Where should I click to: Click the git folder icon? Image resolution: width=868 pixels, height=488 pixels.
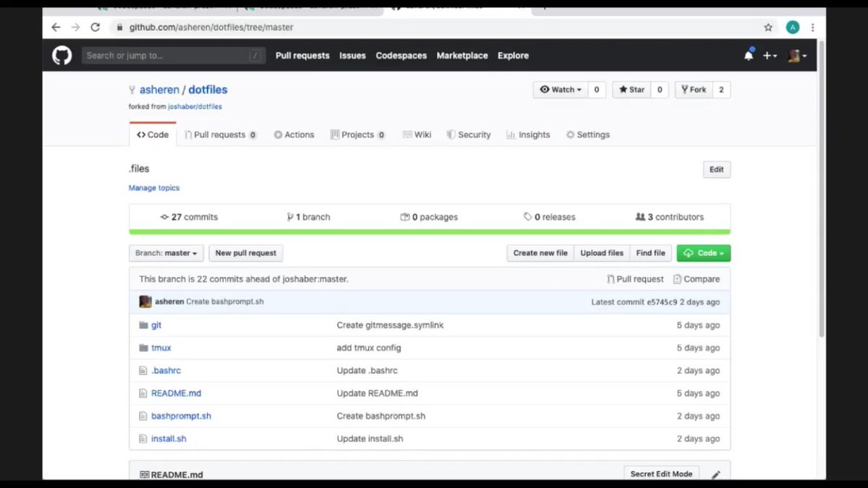(143, 325)
